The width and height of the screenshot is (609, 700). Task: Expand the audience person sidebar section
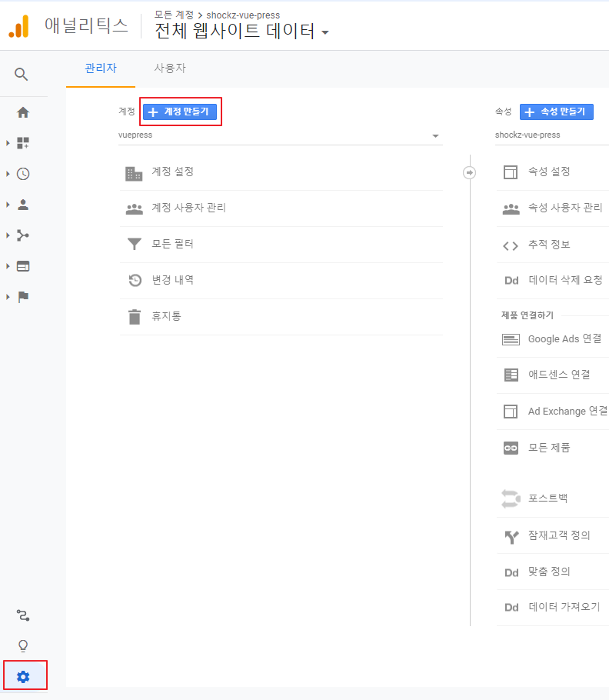[23, 205]
